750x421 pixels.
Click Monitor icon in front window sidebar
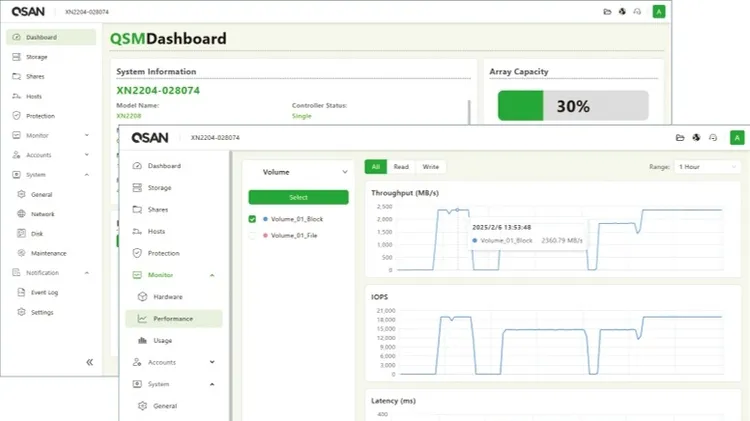click(137, 275)
